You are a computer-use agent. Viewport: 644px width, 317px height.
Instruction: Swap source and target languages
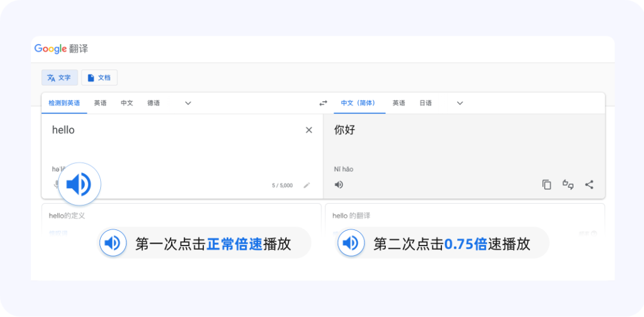point(323,103)
